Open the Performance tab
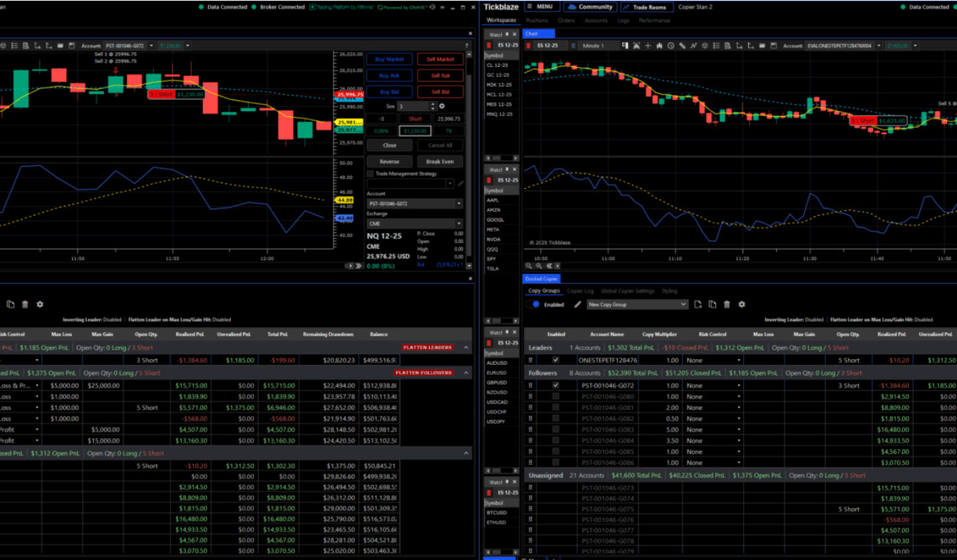957x560 pixels. pos(654,21)
